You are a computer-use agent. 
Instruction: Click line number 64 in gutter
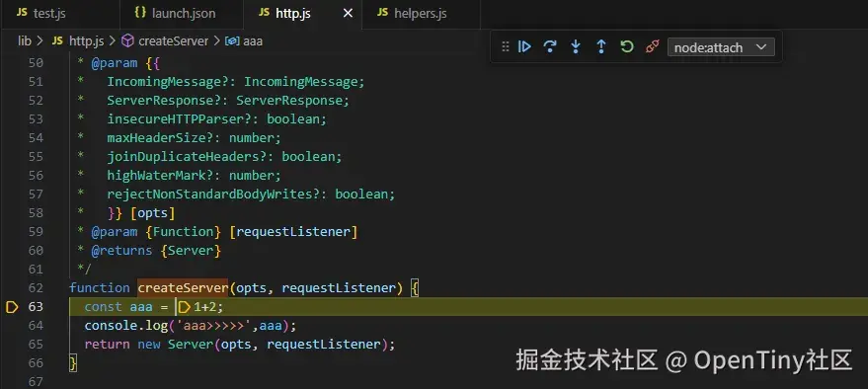point(36,326)
